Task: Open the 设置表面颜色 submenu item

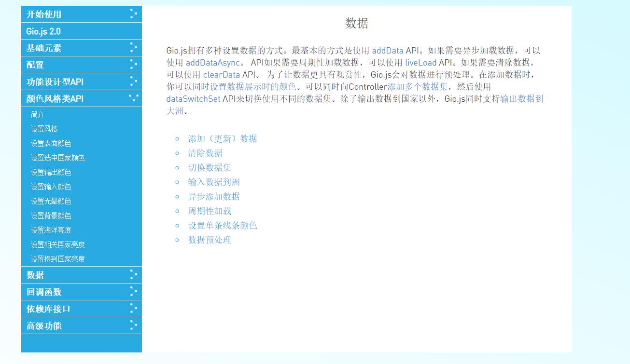Action: coord(51,143)
